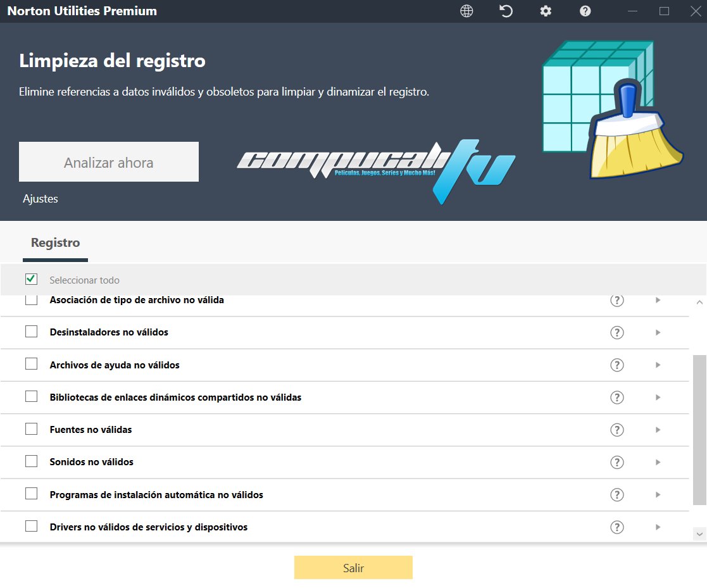The image size is (707, 588).
Task: Expand Desinstaladores no válidos details
Action: 658,332
